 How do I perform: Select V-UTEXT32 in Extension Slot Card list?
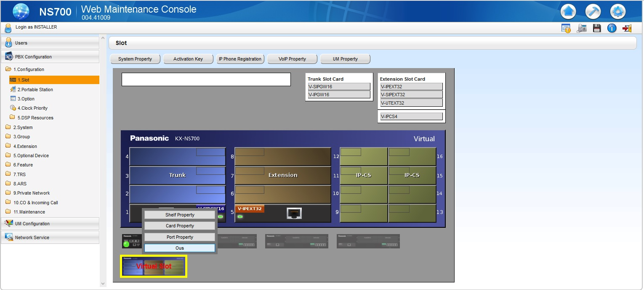(x=412, y=103)
